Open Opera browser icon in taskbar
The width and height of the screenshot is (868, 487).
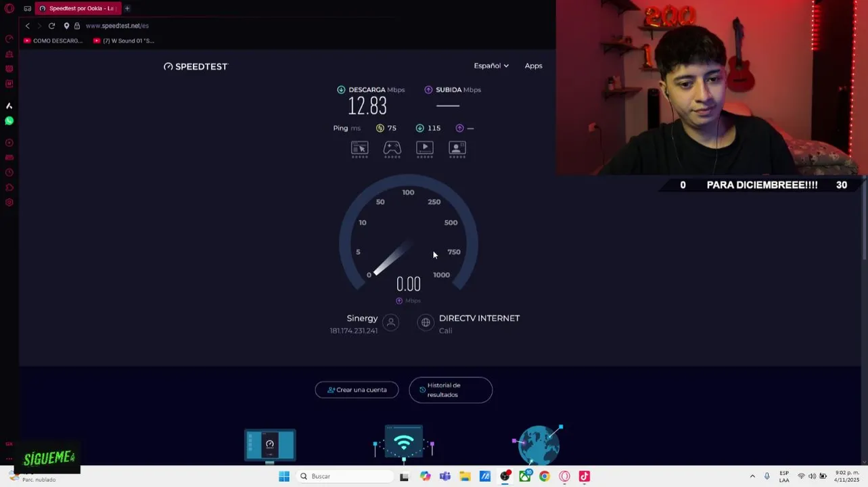pyautogui.click(x=564, y=476)
